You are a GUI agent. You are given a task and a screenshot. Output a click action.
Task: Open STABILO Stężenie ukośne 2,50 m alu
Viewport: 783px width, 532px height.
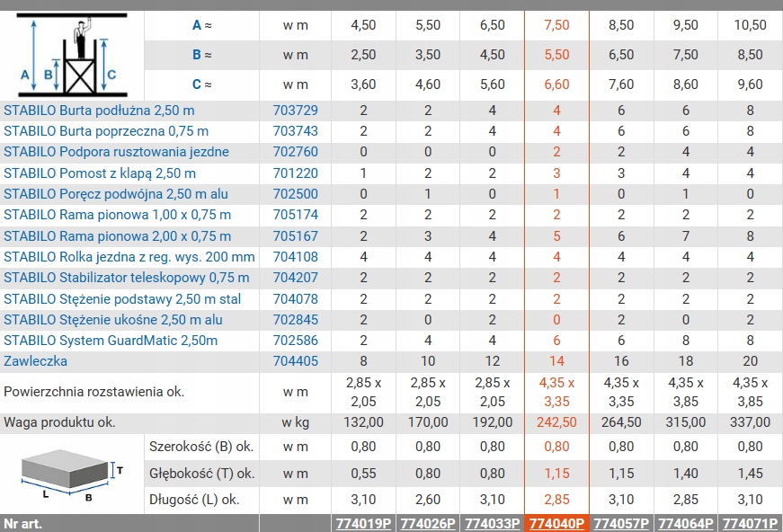click(x=113, y=319)
